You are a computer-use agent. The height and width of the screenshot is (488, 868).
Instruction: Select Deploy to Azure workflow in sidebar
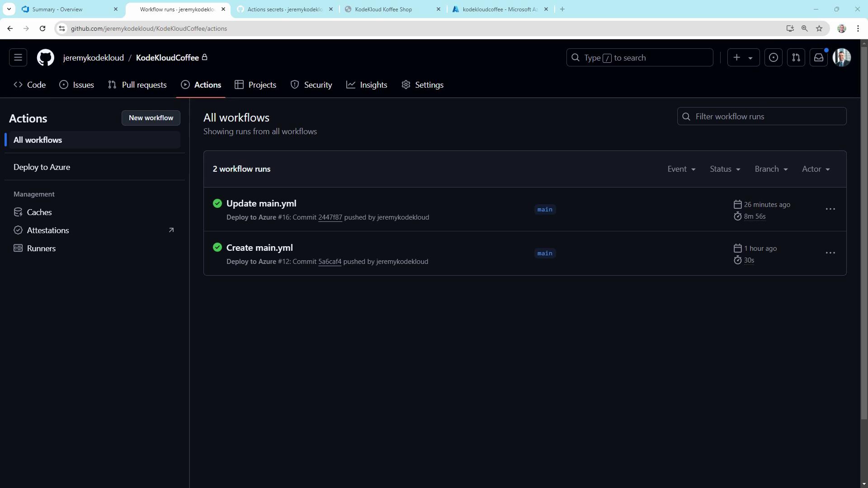click(42, 167)
